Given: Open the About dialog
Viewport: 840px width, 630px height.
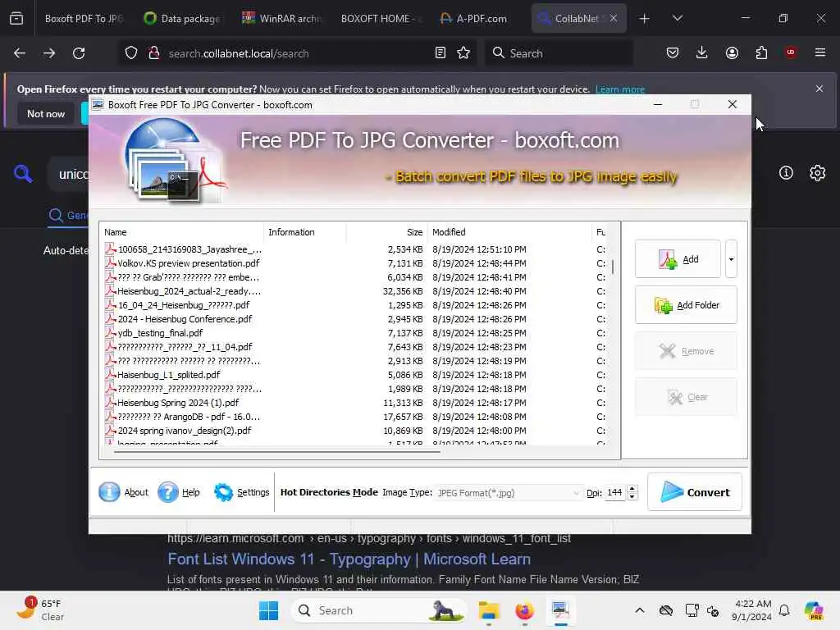Looking at the screenshot, I should point(124,492).
